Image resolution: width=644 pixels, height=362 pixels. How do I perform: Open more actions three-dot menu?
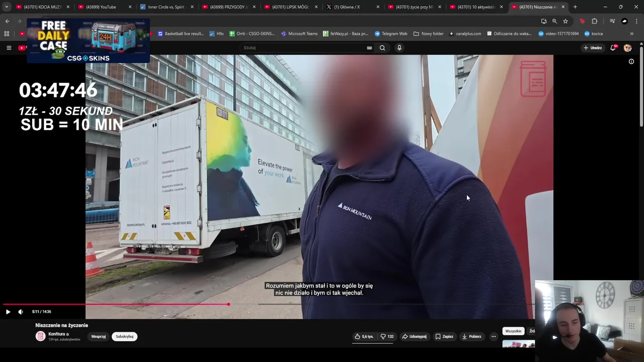[494, 336]
